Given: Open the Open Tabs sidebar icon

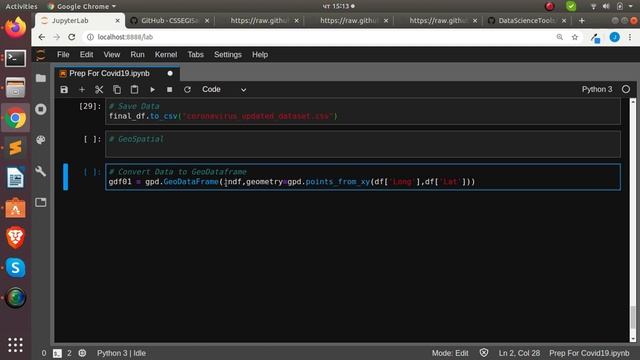Looking at the screenshot, I should 41,202.
